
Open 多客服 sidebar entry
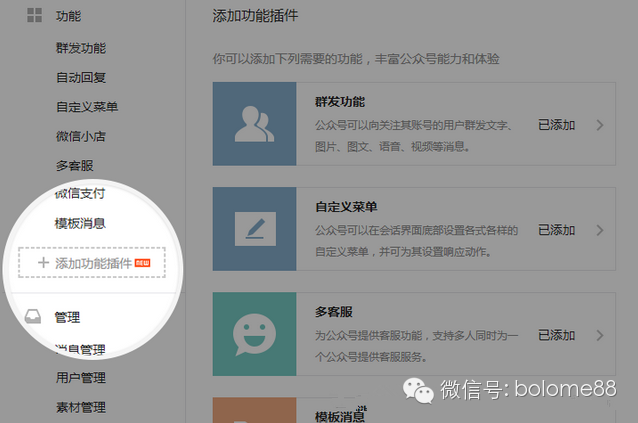(75, 165)
